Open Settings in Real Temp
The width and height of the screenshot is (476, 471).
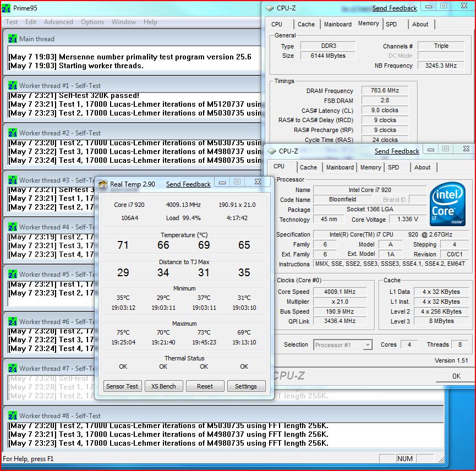246,386
